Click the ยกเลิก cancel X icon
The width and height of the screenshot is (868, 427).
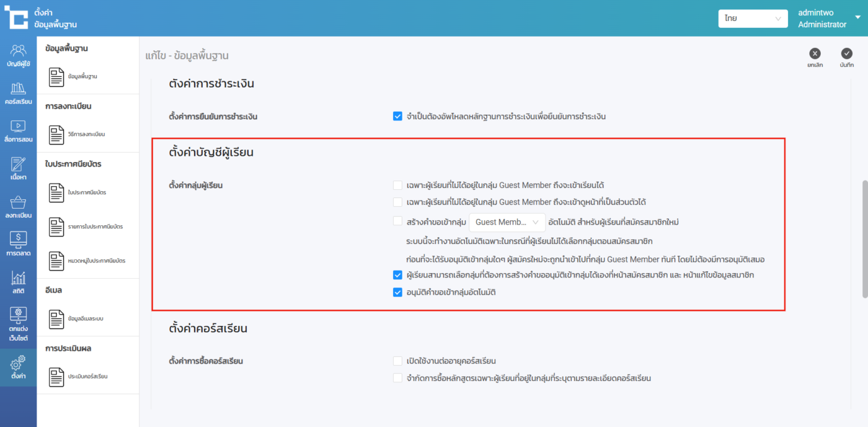click(x=815, y=54)
